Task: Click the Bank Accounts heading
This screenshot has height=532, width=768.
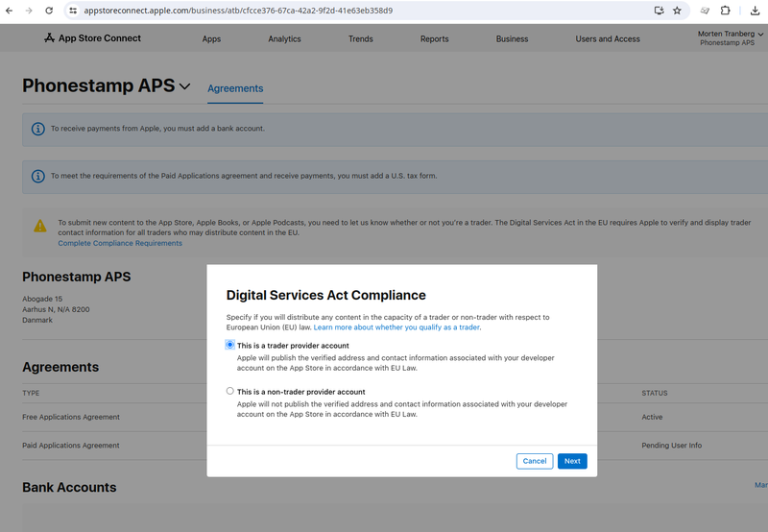Action: click(69, 488)
